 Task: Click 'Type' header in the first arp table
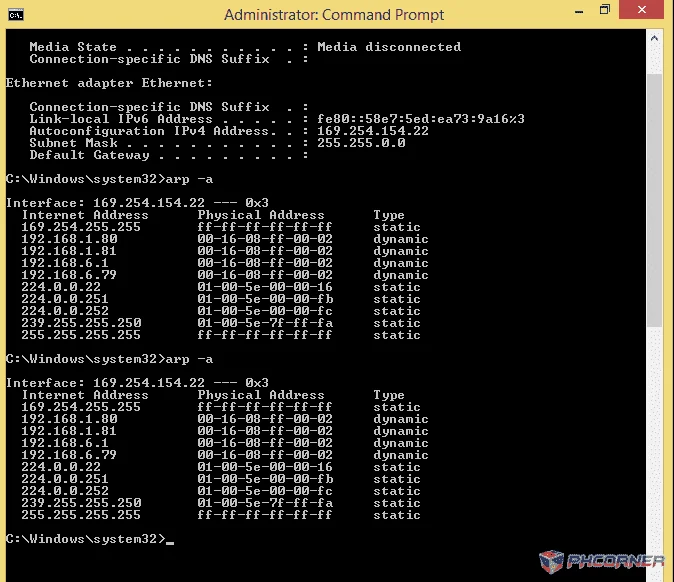[x=389, y=215]
